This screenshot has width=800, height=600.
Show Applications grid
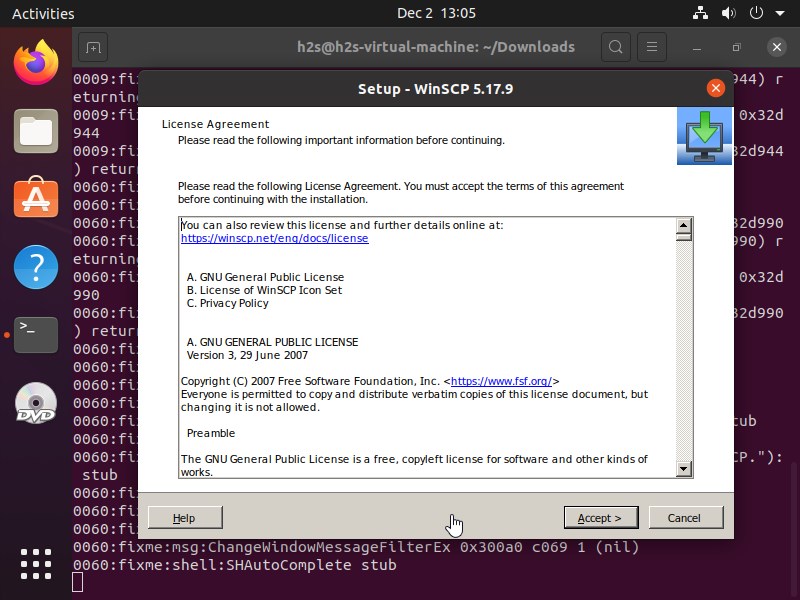click(x=36, y=564)
